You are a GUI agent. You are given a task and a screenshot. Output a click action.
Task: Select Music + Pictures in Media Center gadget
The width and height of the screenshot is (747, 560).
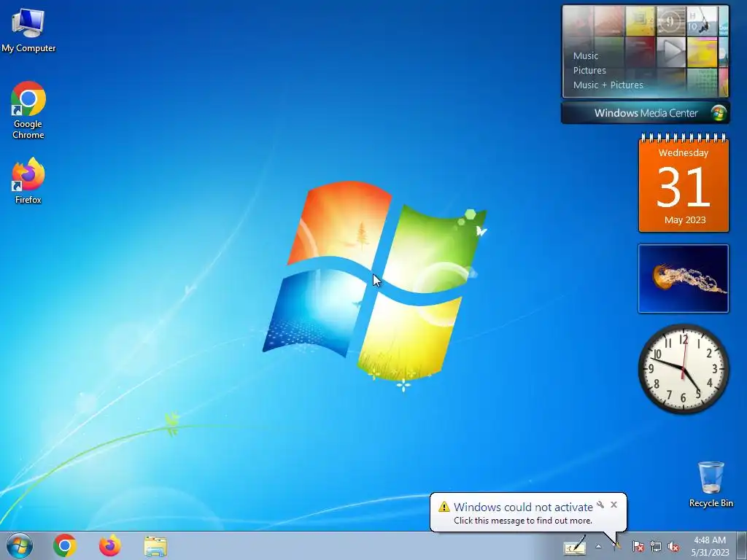tap(608, 85)
